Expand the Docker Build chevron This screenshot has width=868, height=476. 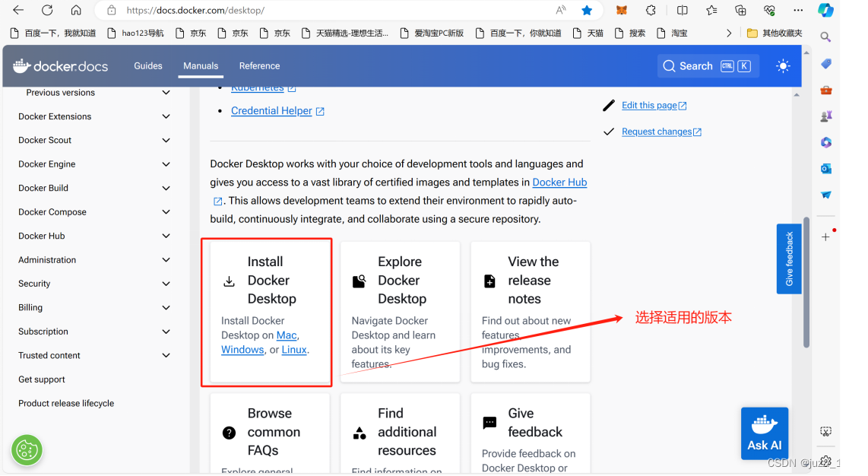tap(166, 188)
